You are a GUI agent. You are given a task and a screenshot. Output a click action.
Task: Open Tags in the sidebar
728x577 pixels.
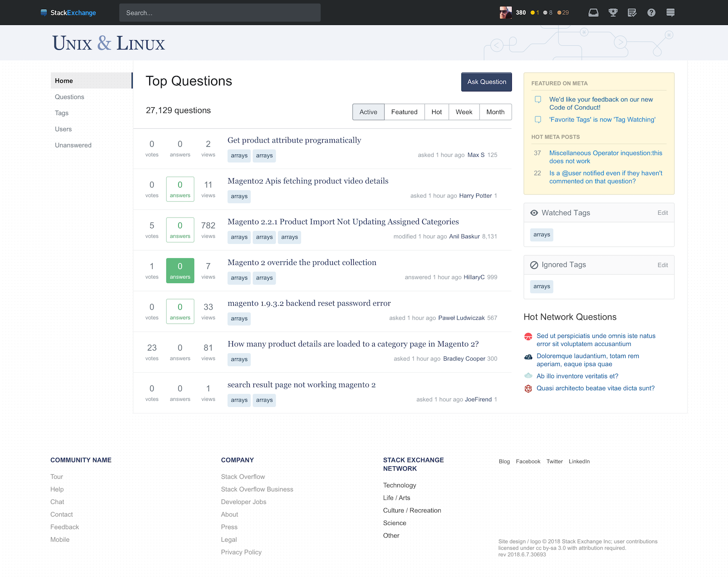click(x=62, y=113)
